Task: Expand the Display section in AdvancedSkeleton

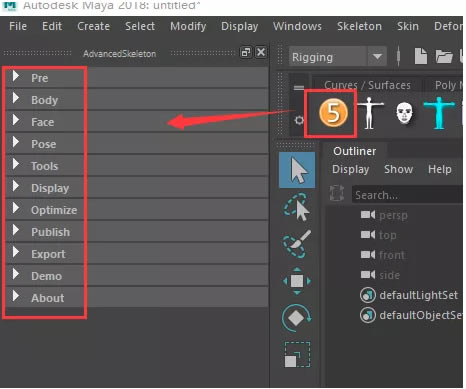Action: [137, 188]
